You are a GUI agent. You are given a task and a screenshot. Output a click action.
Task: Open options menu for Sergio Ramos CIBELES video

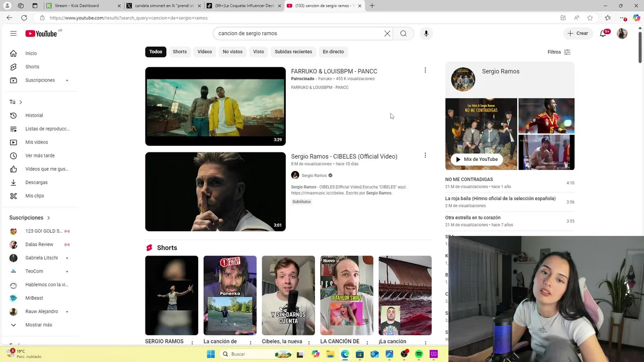pos(425,155)
